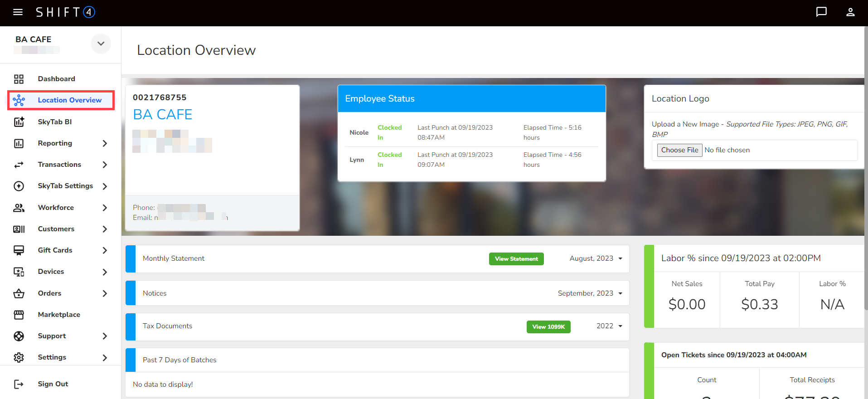Click the Sign Out door icon
The image size is (868, 399).
point(19,384)
